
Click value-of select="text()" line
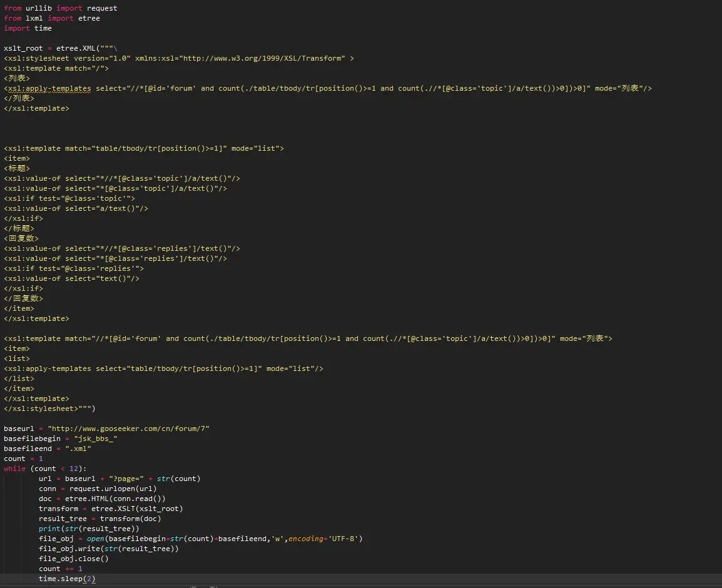coord(71,279)
